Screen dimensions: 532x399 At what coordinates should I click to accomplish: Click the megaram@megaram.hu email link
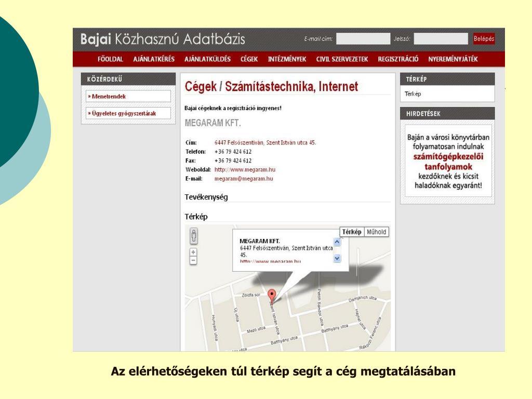tap(244, 179)
